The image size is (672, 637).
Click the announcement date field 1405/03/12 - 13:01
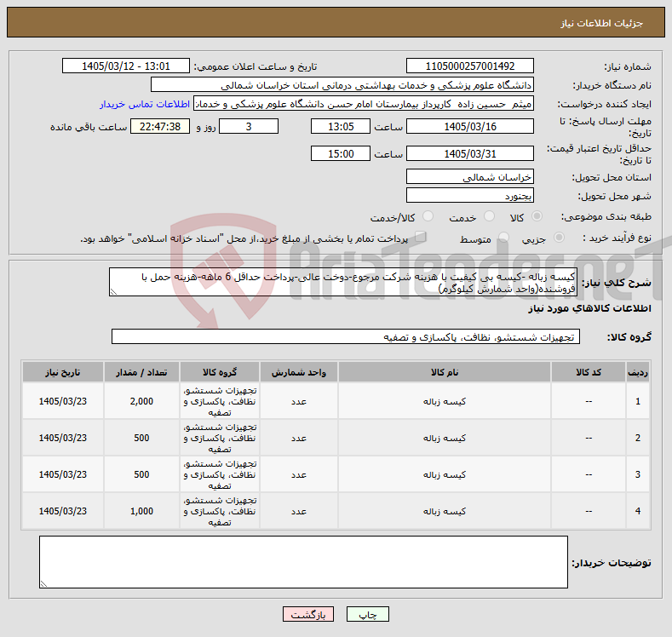click(125, 66)
